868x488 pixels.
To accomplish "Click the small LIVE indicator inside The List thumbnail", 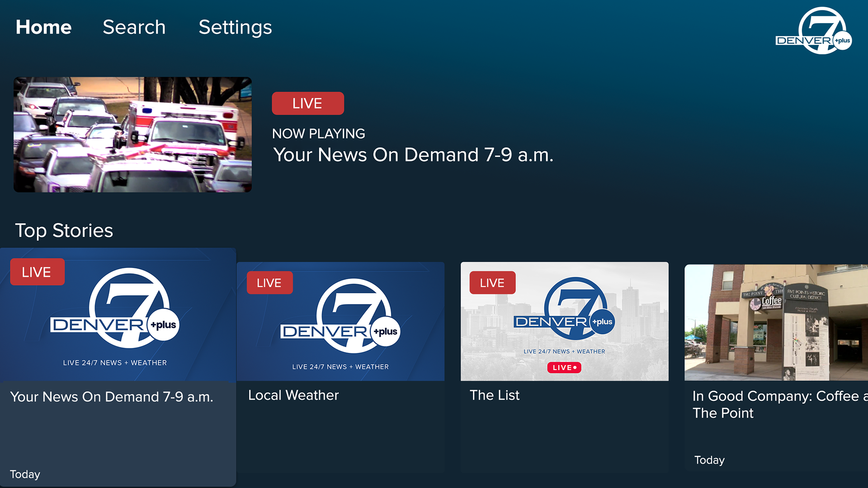I will [564, 367].
